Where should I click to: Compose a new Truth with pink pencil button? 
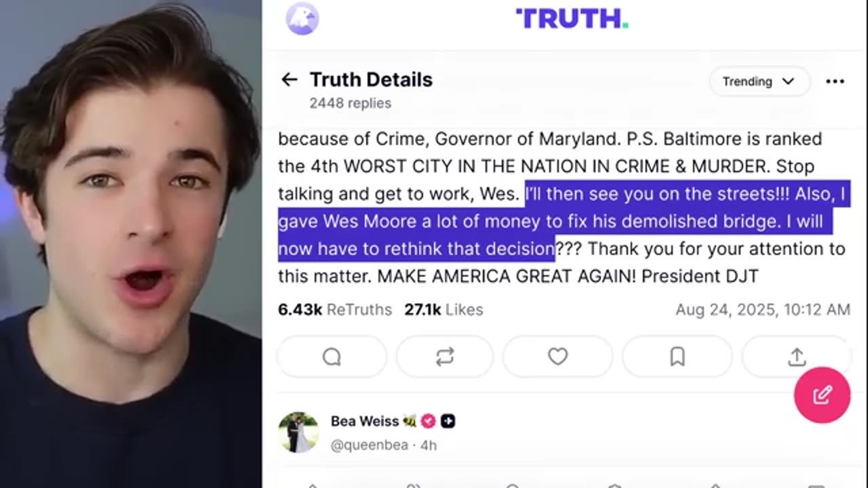coord(822,395)
